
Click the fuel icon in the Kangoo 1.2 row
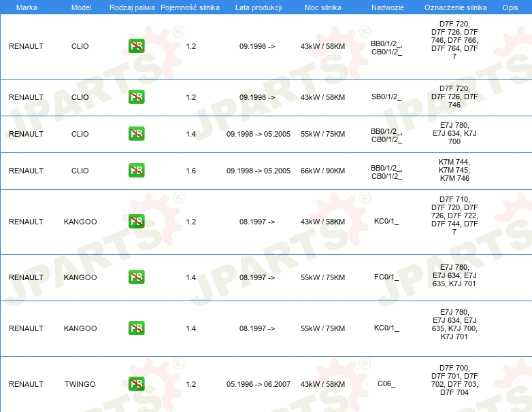136,222
